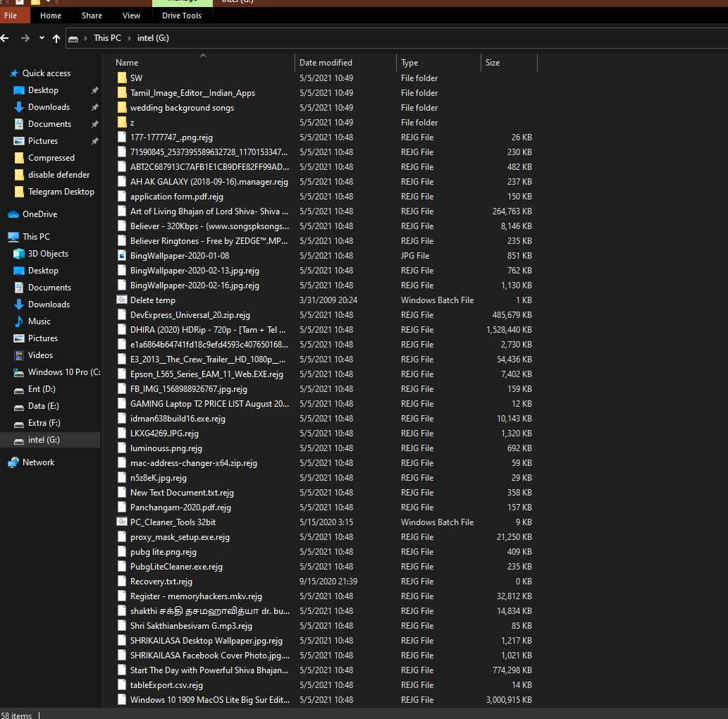Go up one folder level arrow
This screenshot has width=728, height=719.
click(56, 39)
